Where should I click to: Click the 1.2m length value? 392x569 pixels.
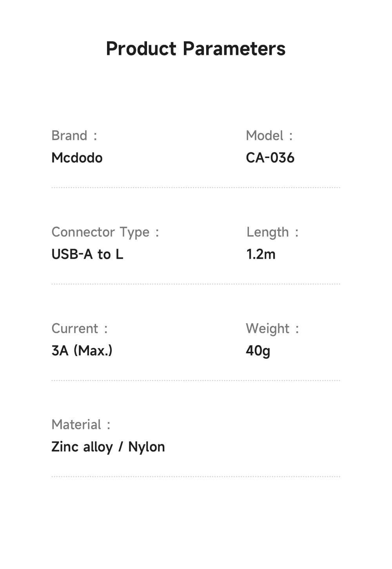click(x=261, y=254)
